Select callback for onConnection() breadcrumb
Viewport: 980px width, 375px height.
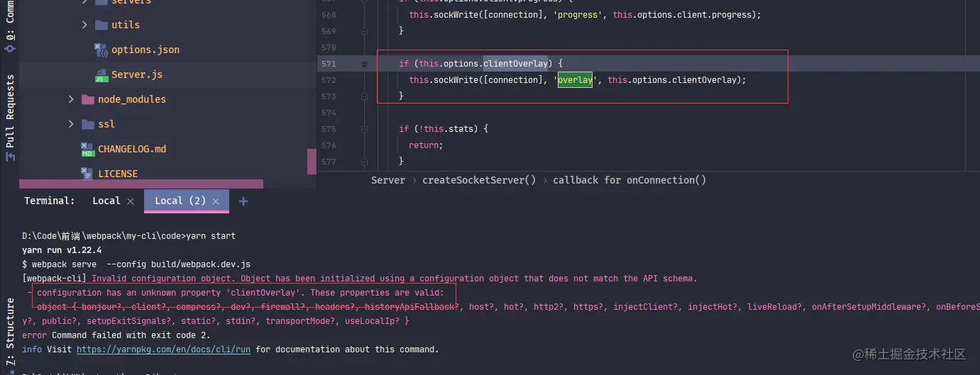coord(629,180)
